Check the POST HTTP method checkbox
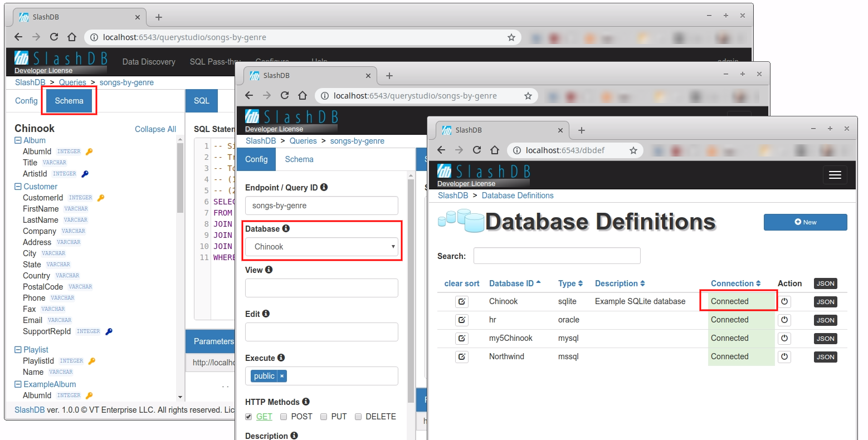868x440 pixels. point(284,417)
